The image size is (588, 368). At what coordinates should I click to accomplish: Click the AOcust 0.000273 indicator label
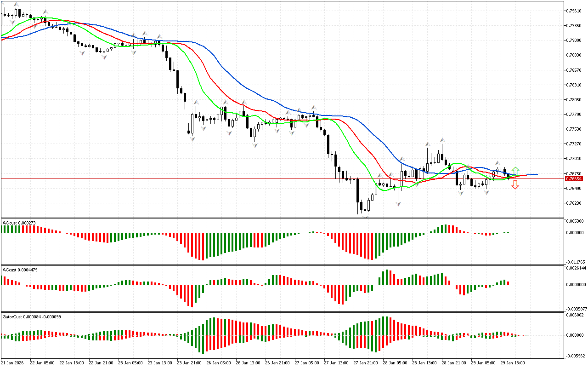pos(19,223)
